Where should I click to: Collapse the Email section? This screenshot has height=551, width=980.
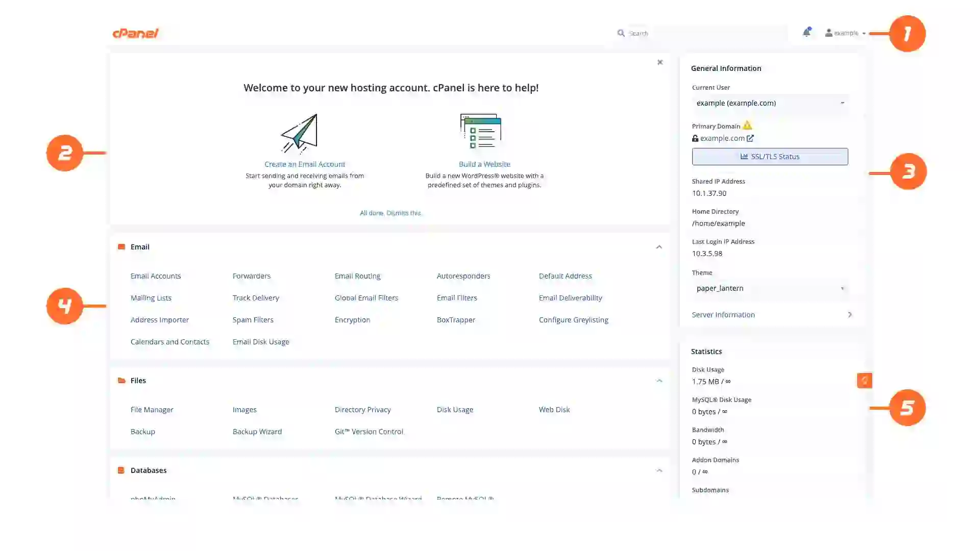click(659, 247)
